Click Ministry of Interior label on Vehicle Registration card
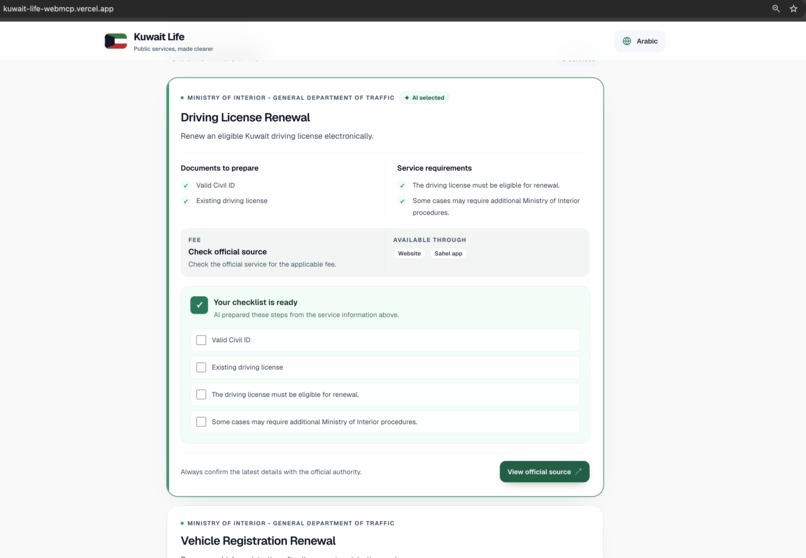This screenshot has width=806, height=558. 291,523
